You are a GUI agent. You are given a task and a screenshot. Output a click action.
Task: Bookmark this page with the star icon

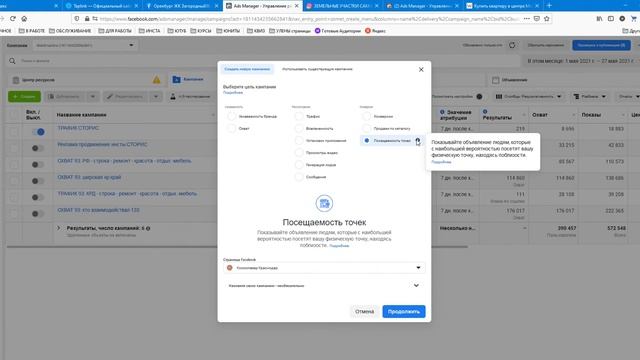tap(547, 18)
